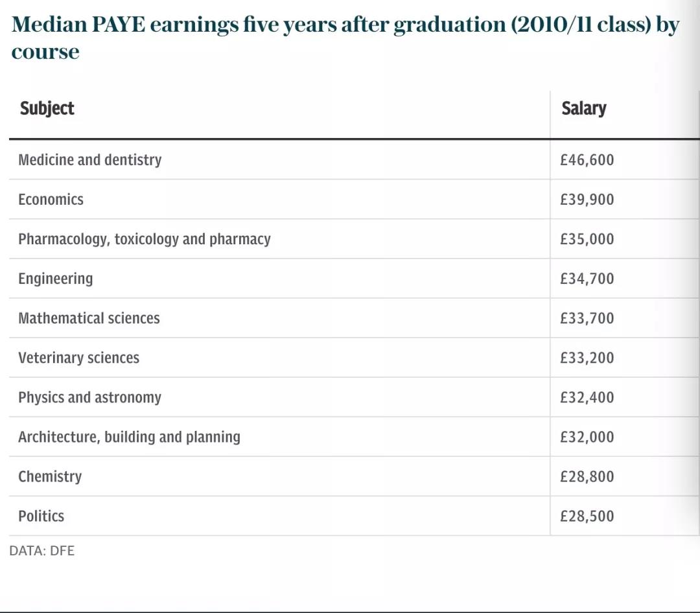700x613 pixels.
Task: Click the £46,600 salary value
Action: click(x=587, y=160)
